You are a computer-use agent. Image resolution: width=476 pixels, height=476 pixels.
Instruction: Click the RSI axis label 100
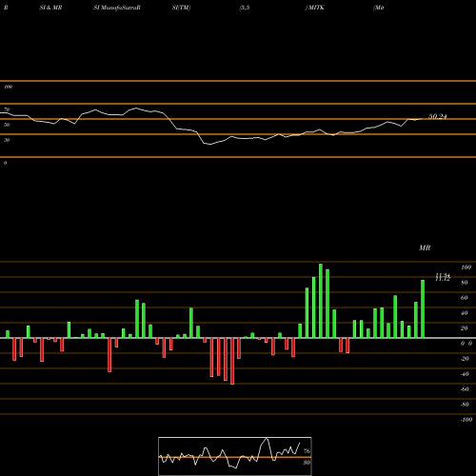tap(8, 87)
